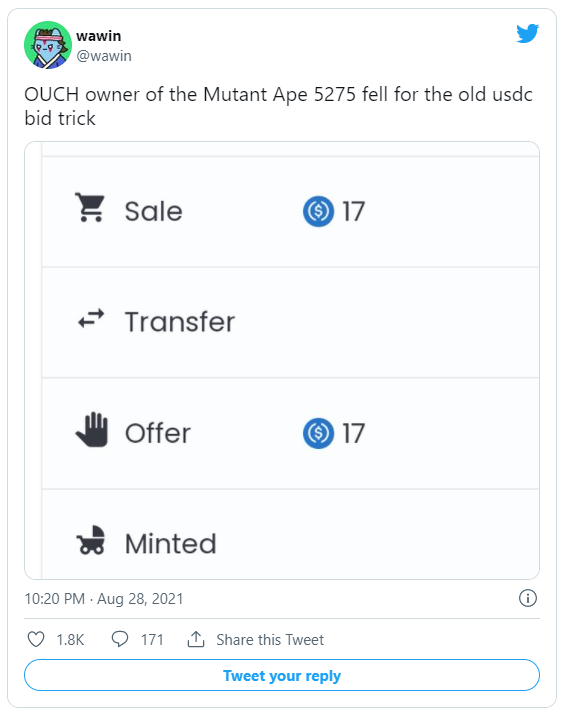Screen dimensions: 567x719
Task: Click the Offer hand icon
Action: pyautogui.click(x=92, y=430)
